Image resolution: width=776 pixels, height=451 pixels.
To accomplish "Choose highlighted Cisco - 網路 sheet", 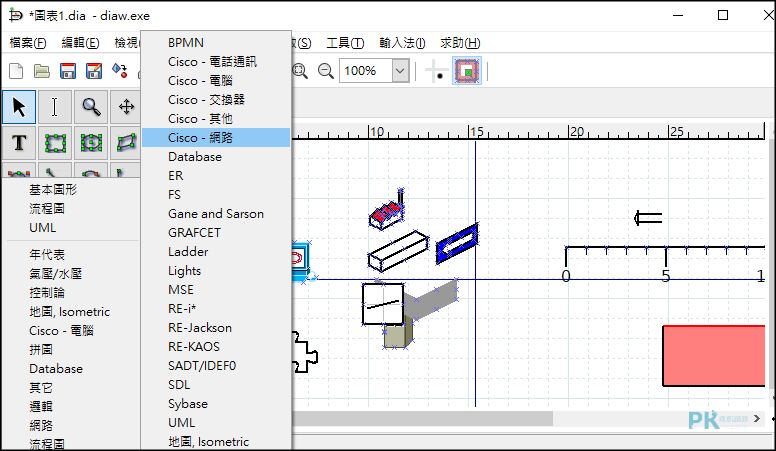I will (x=216, y=138).
